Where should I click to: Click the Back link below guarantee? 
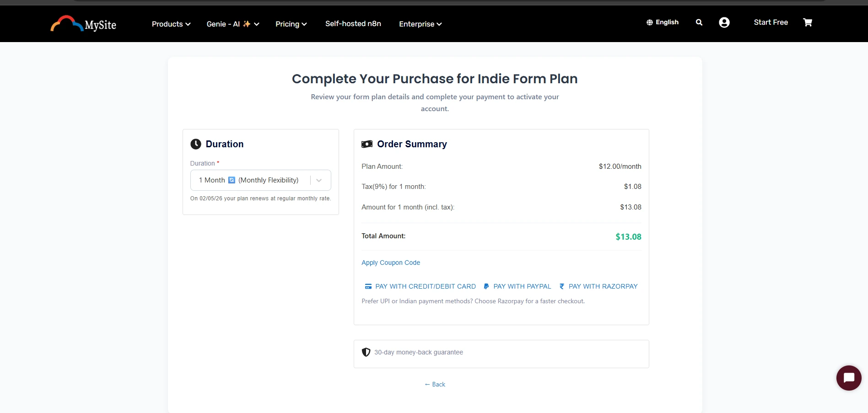tap(435, 384)
